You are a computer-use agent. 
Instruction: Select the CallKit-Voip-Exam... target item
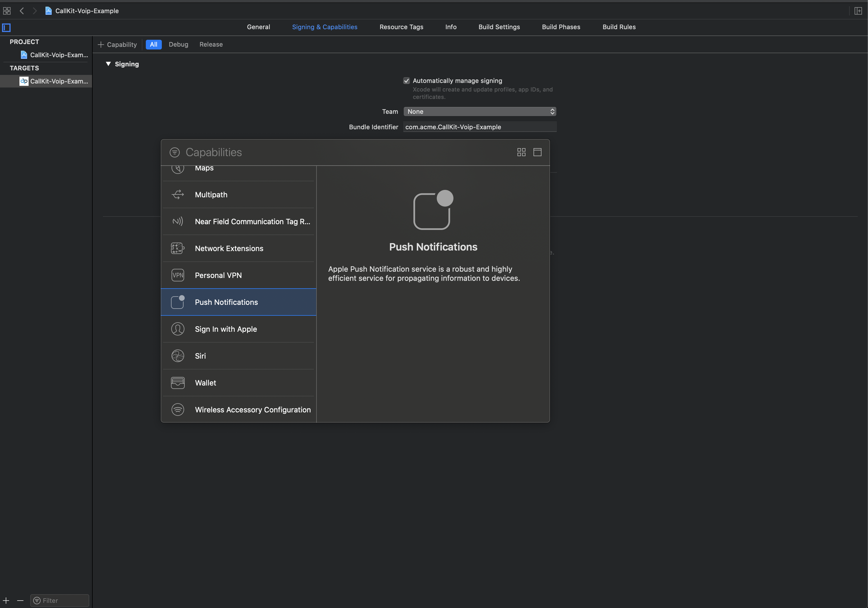[46, 81]
